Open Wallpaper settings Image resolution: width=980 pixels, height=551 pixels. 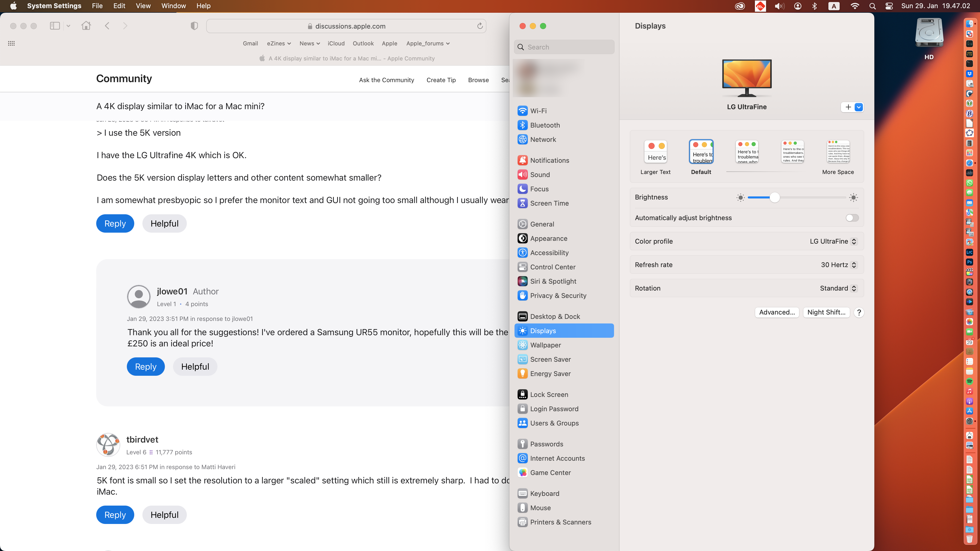[x=545, y=345]
